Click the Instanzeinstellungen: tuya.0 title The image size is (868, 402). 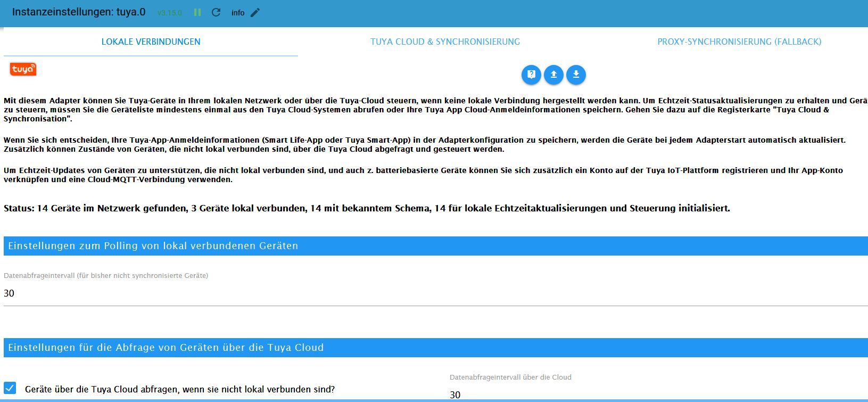pos(79,12)
